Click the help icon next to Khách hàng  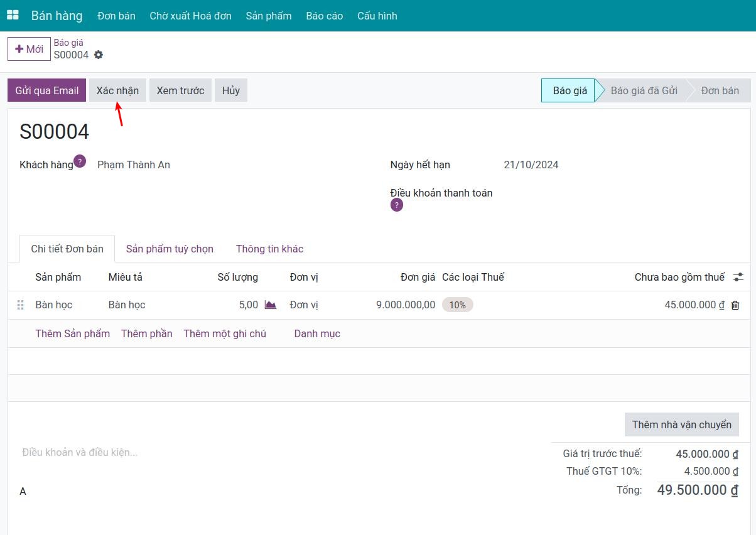tap(80, 161)
